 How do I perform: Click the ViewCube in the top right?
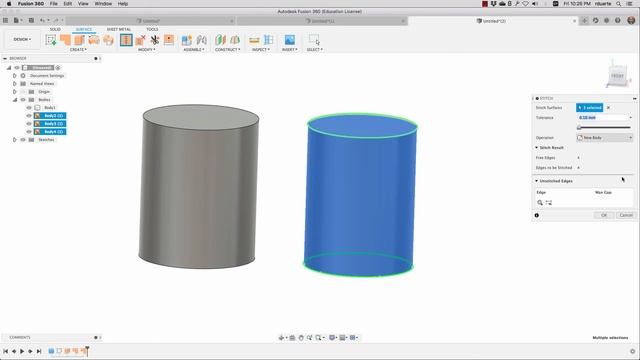point(617,75)
